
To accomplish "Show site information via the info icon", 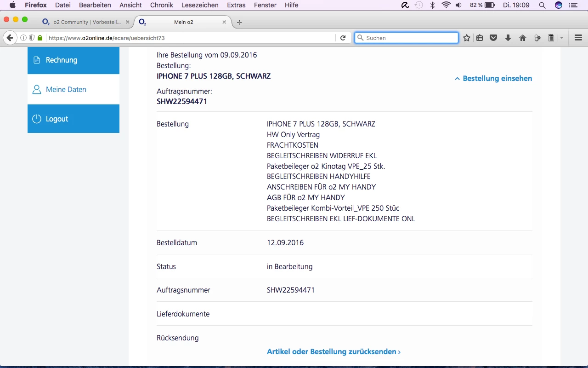I will tap(23, 38).
